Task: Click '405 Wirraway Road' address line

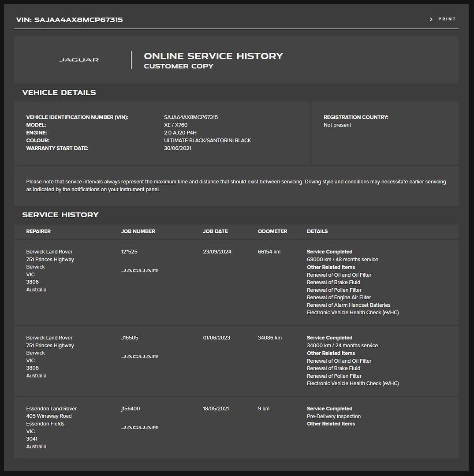Action: [x=49, y=416]
